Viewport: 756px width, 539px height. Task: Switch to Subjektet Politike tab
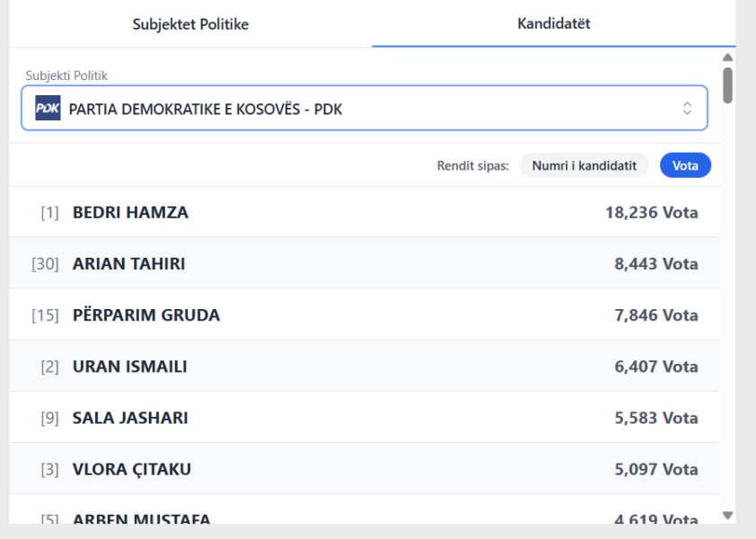coord(190,24)
